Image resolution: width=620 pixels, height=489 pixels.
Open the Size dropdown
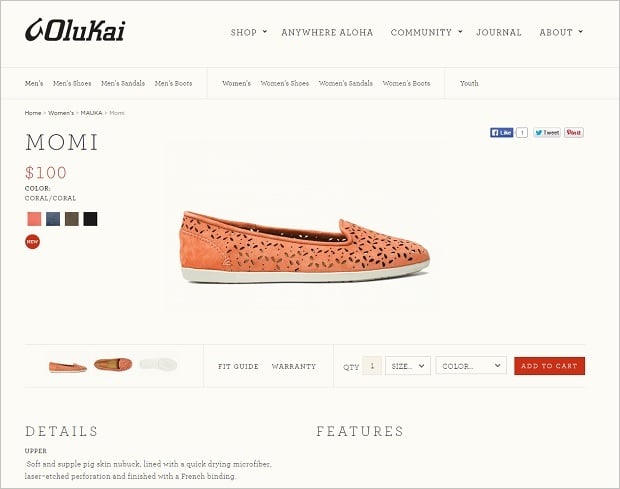(x=408, y=366)
